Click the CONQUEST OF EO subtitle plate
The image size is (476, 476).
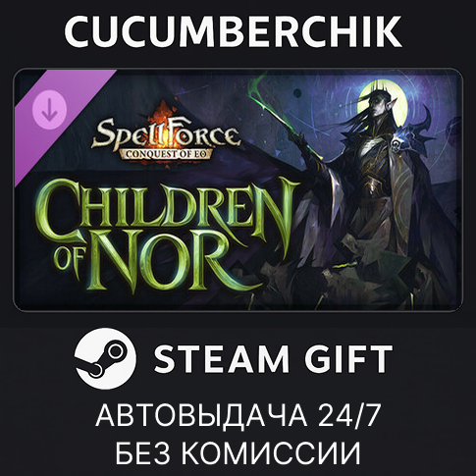pyautogui.click(x=167, y=153)
